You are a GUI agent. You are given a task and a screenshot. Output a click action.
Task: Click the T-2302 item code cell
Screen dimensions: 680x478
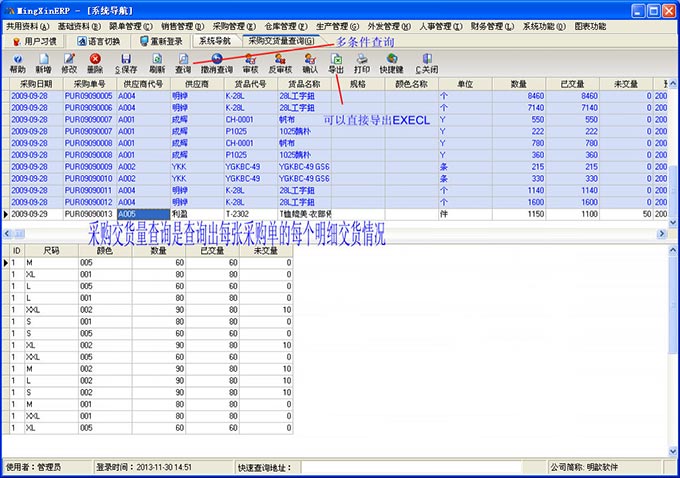click(x=251, y=214)
